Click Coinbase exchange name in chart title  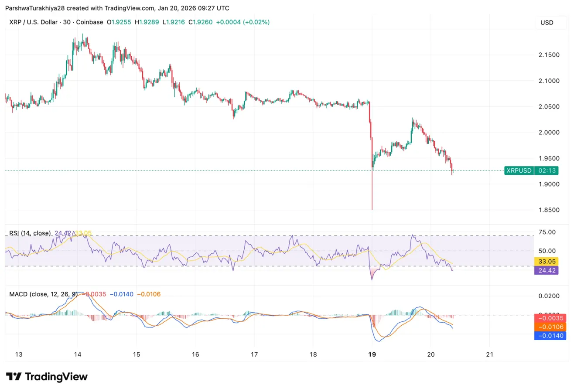(90, 22)
